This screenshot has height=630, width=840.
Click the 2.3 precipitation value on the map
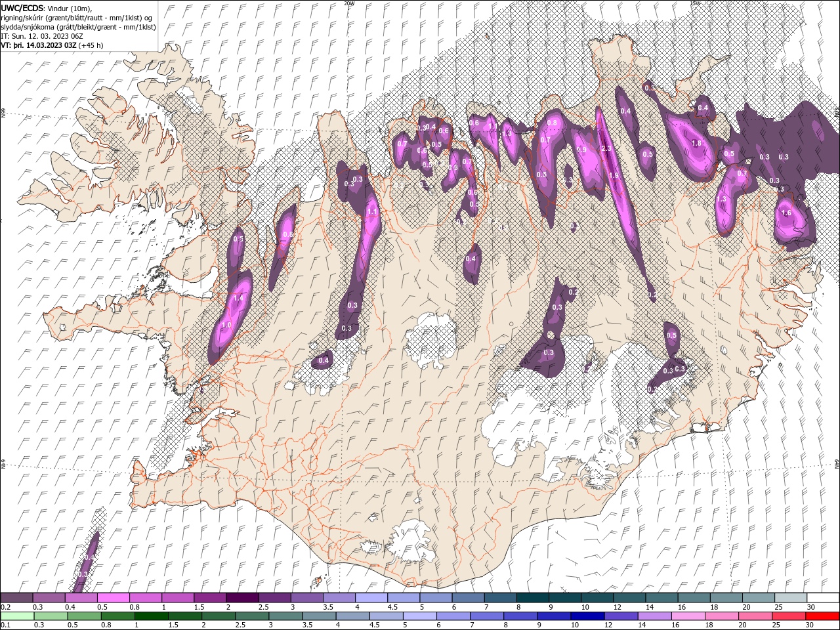click(606, 149)
